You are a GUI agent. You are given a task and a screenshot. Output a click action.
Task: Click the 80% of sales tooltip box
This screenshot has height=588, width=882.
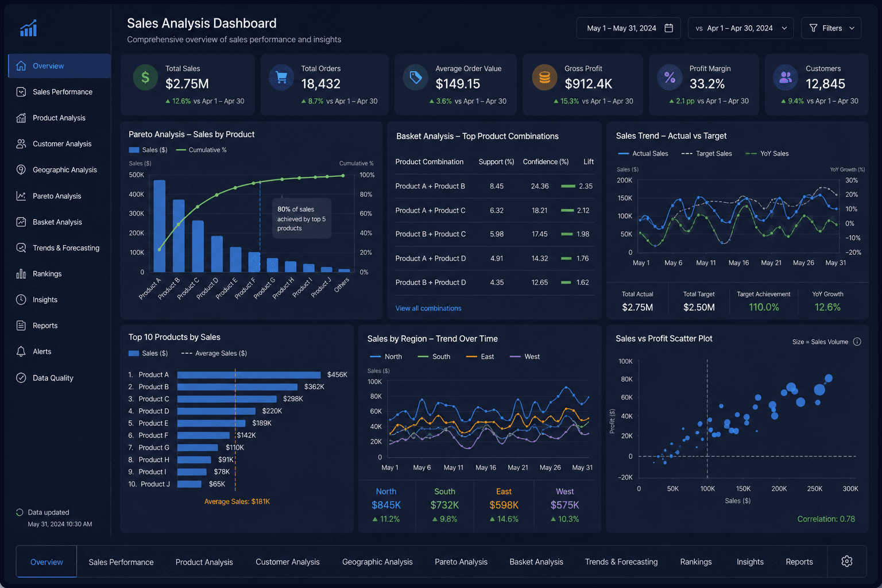point(302,218)
